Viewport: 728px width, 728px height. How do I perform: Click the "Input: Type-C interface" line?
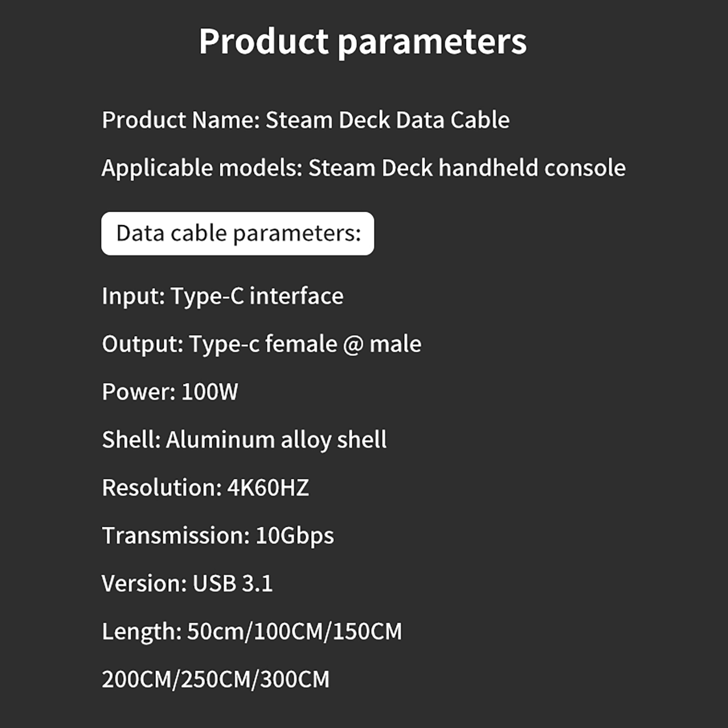point(222,296)
